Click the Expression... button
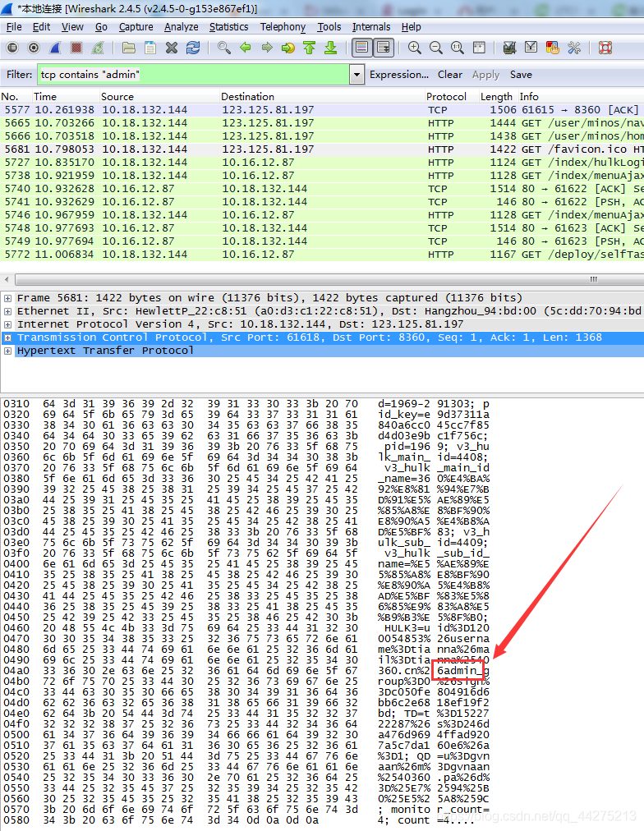Viewport: 644px width, 831px height. (399, 75)
